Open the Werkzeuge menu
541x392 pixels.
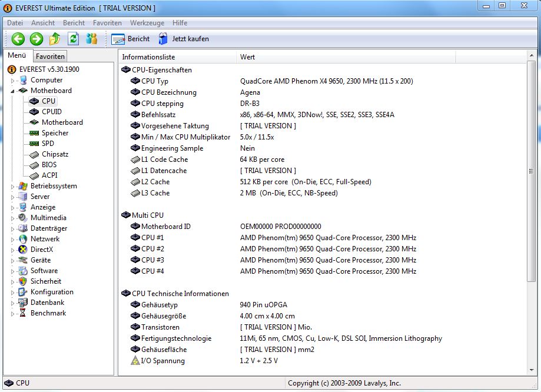pos(147,23)
